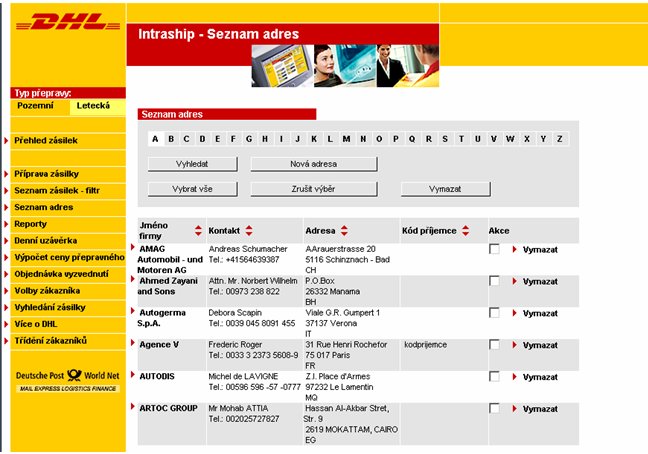Viewport: 648px width, 454px height.
Task: Filter addresses by letter K
Action: pyautogui.click(x=314, y=139)
